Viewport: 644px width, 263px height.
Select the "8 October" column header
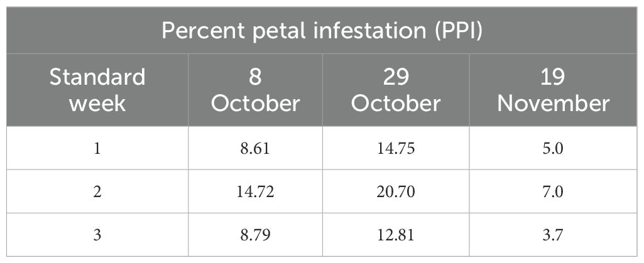[255, 90]
